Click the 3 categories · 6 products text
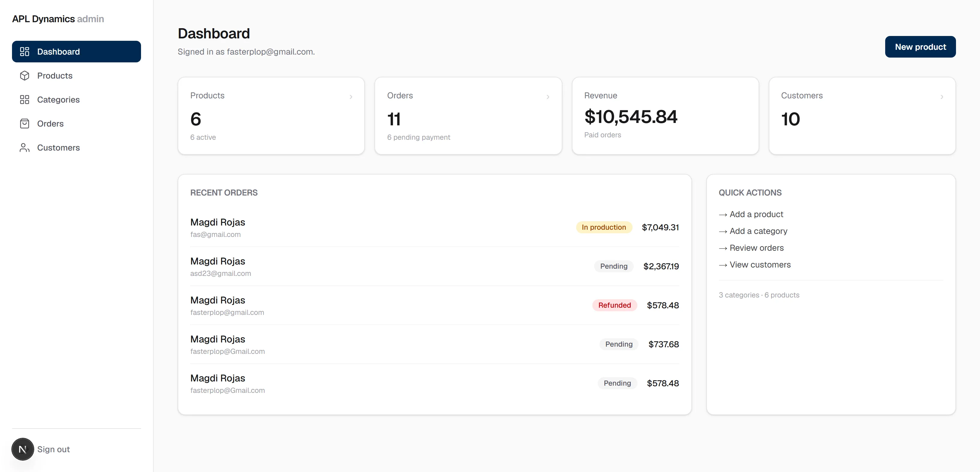The image size is (980, 472). pos(759,295)
